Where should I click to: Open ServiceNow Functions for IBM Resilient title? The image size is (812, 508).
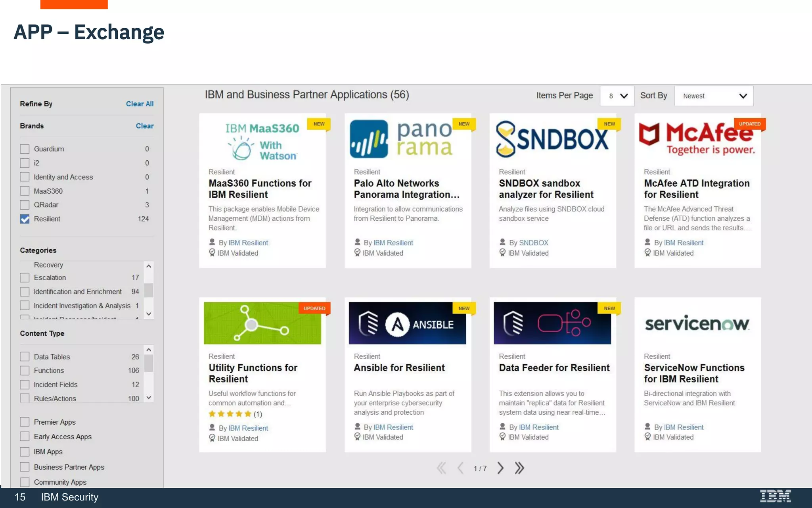(694, 373)
